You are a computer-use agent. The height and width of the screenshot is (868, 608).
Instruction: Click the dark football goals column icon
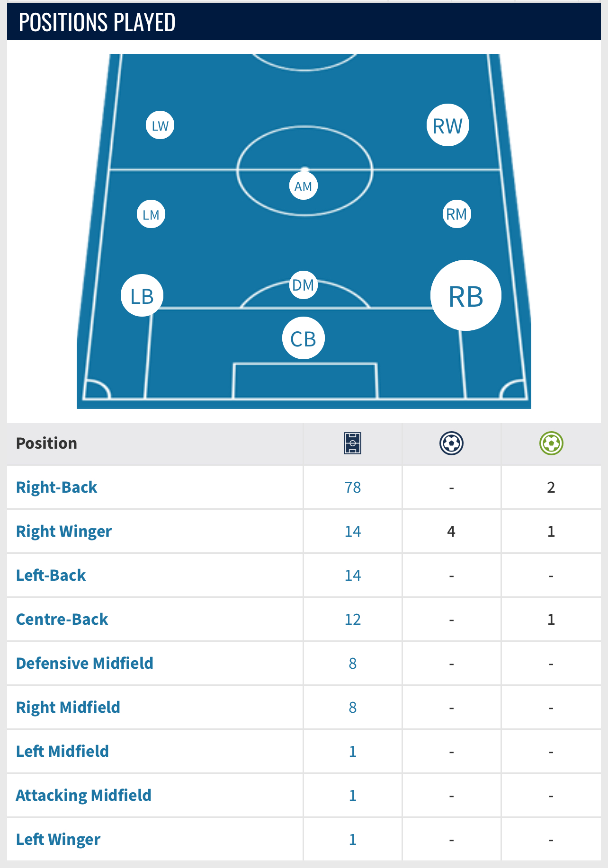[x=452, y=443]
